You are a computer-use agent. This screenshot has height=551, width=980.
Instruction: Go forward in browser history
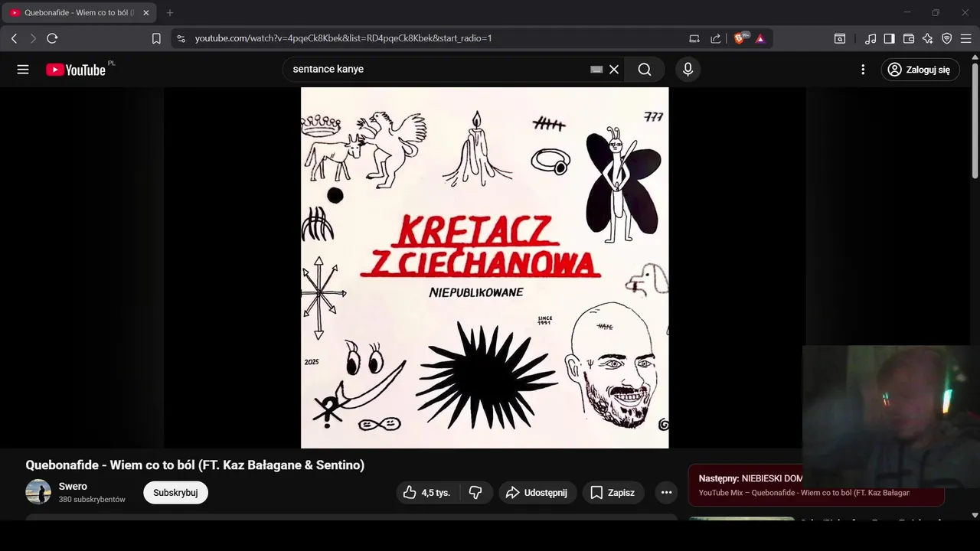pyautogui.click(x=33, y=38)
